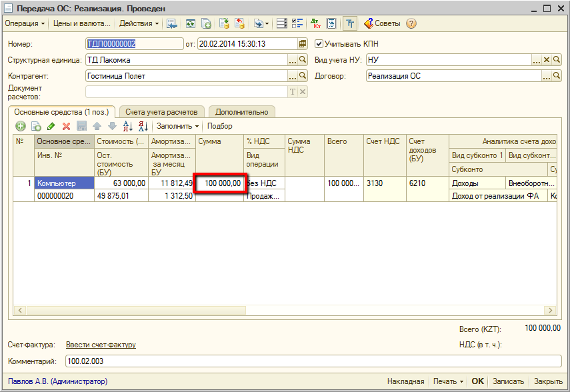
Task: Open the Дт/Кт postings icon
Action: [315, 23]
